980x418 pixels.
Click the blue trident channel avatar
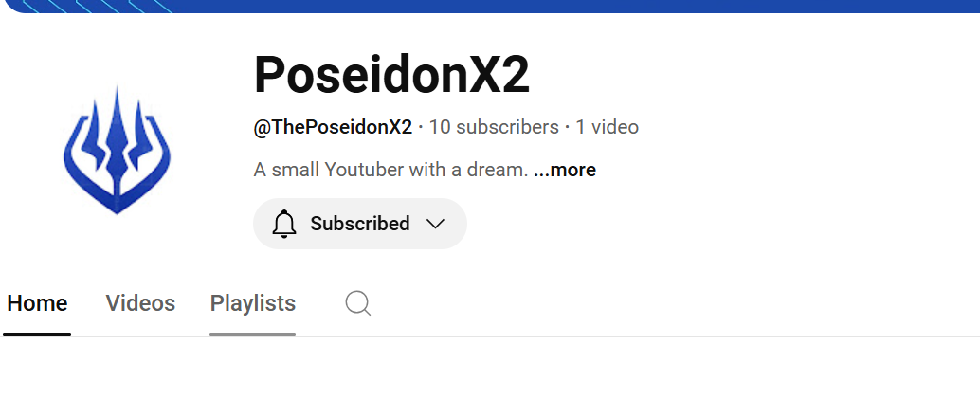click(x=117, y=150)
